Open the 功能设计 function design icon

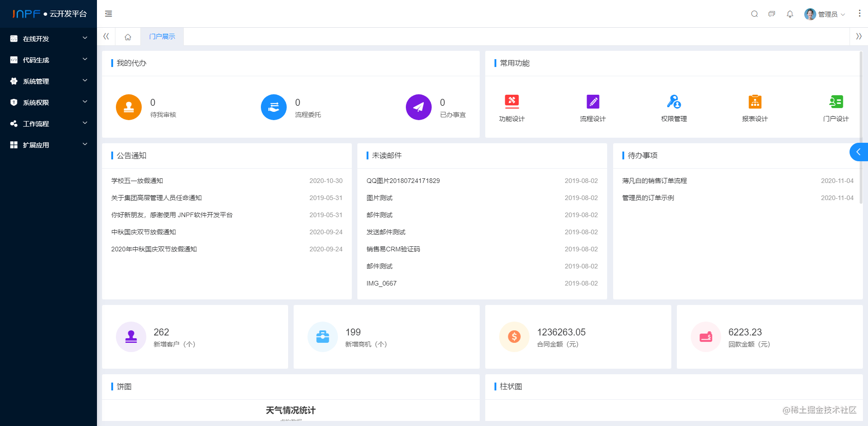(x=512, y=102)
